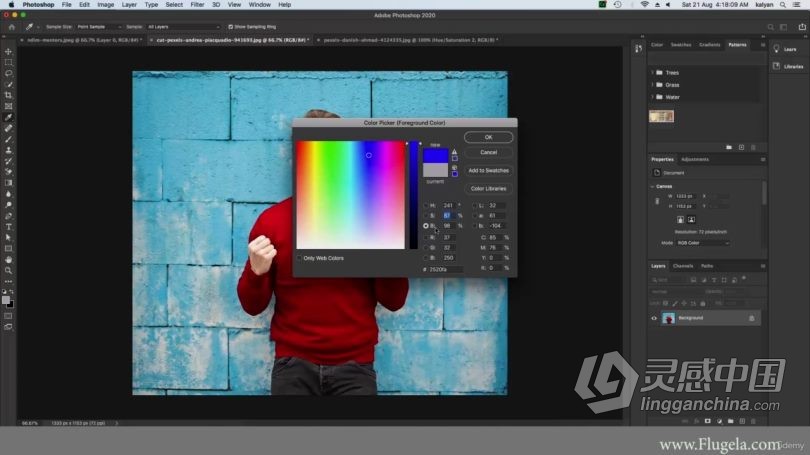Switch to the Adjustments tab
810x455 pixels.
point(695,160)
